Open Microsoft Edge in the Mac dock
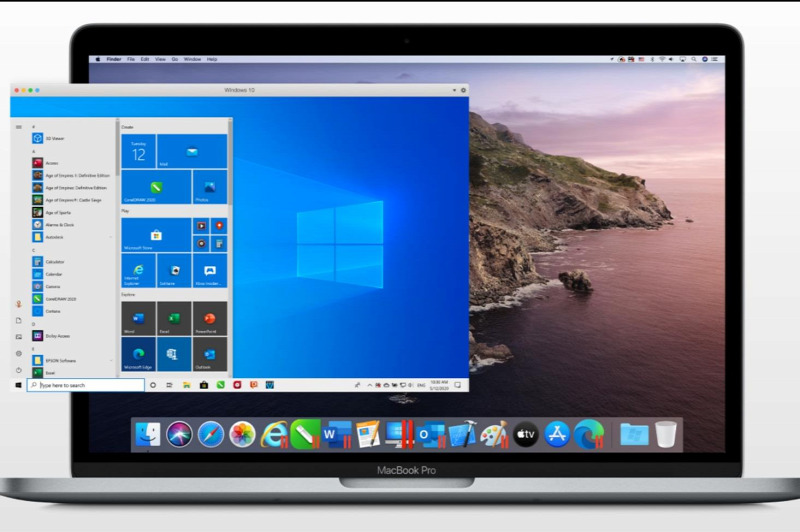Image resolution: width=800 pixels, height=532 pixels. 589,435
